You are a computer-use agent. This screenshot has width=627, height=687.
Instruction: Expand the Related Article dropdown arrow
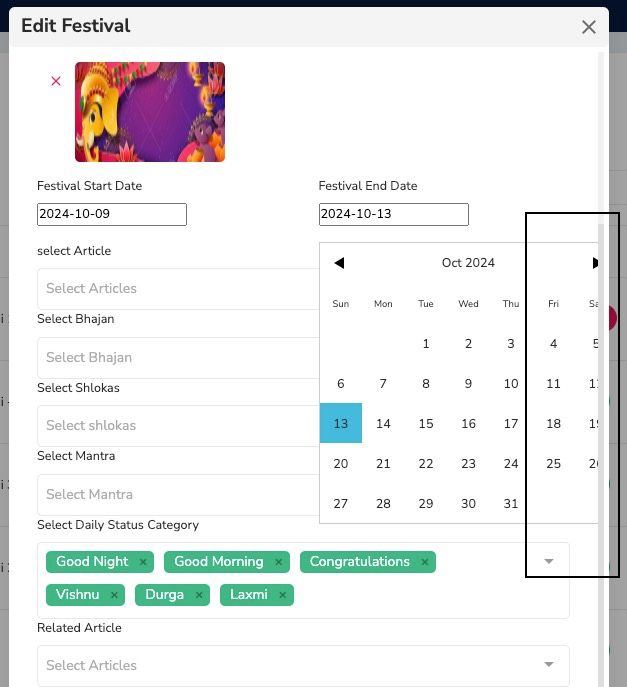tap(549, 665)
